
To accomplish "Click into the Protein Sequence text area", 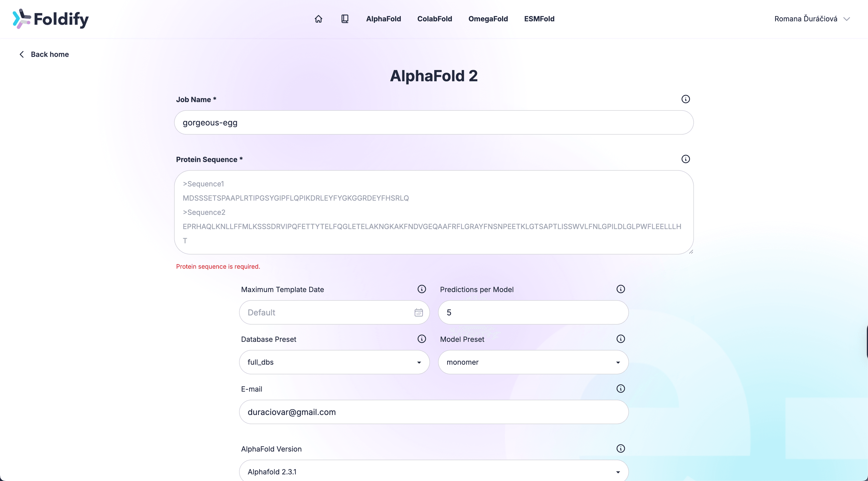I will click(433, 212).
